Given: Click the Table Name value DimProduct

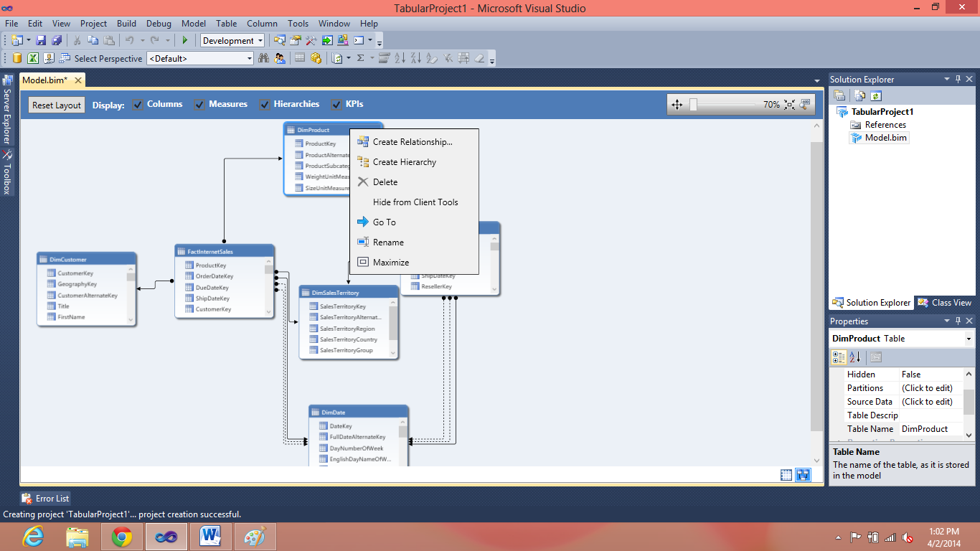Looking at the screenshot, I should coord(931,429).
